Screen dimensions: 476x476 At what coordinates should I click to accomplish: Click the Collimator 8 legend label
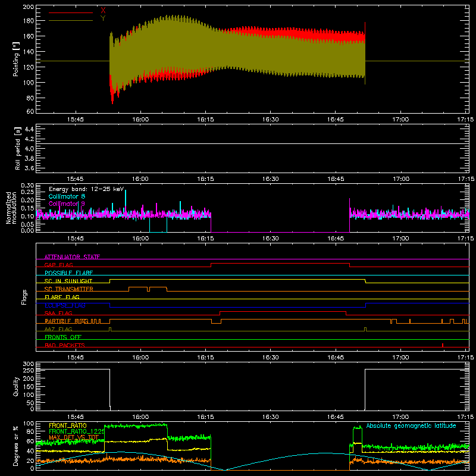pyautogui.click(x=67, y=196)
